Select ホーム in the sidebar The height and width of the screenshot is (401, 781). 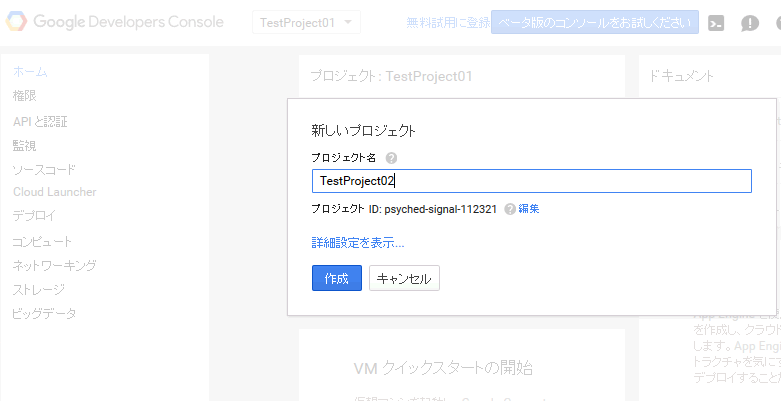tap(30, 71)
